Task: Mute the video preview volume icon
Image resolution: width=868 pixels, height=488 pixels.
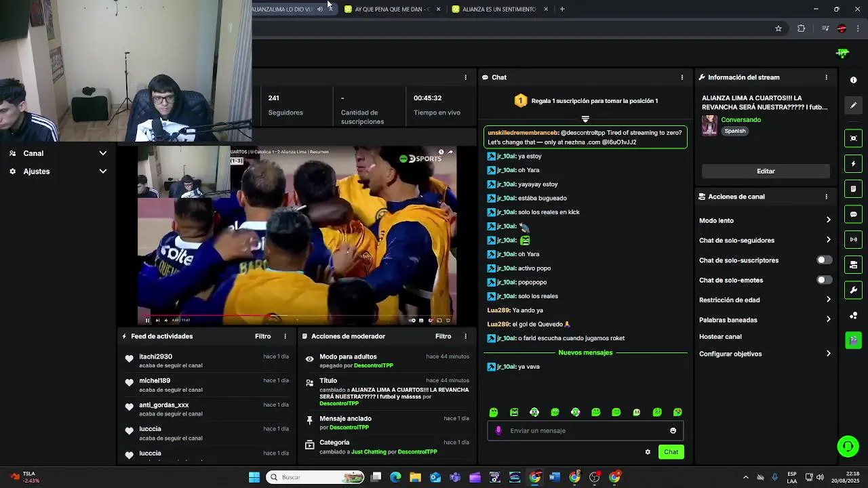Action: point(165,321)
